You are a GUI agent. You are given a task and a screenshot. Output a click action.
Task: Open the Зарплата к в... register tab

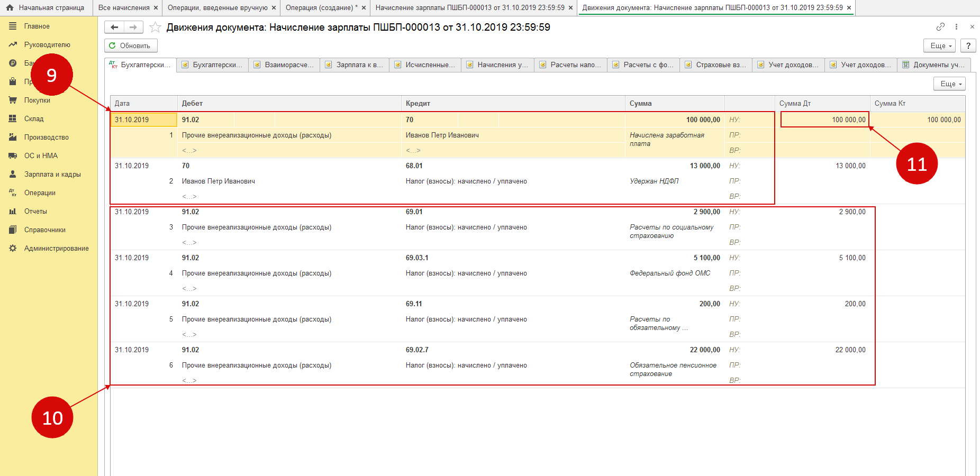click(x=355, y=65)
